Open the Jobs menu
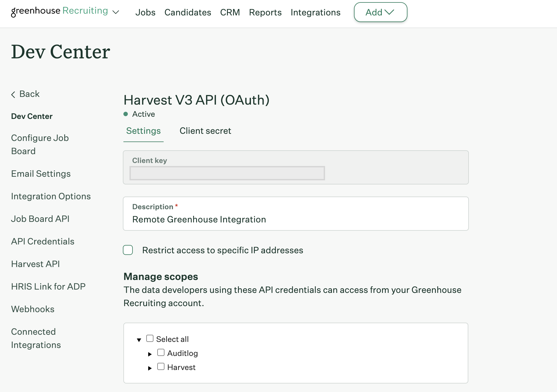The height and width of the screenshot is (392, 557). pyautogui.click(x=145, y=12)
